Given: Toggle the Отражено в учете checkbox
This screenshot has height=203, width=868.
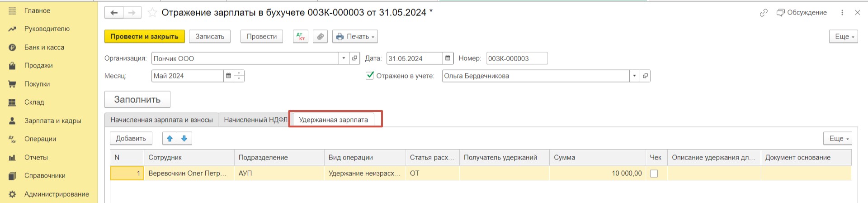Looking at the screenshot, I should pos(370,75).
